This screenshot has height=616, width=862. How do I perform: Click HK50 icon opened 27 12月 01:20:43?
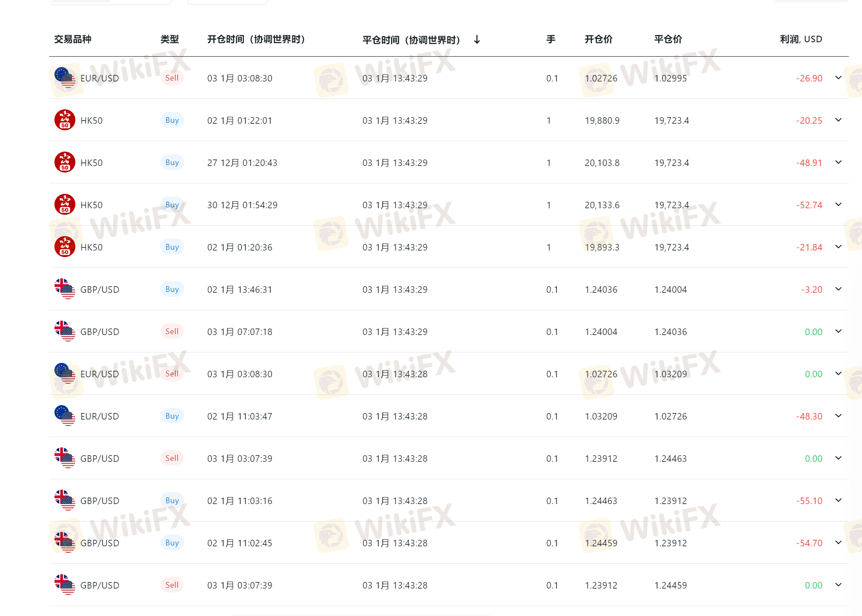click(x=64, y=162)
